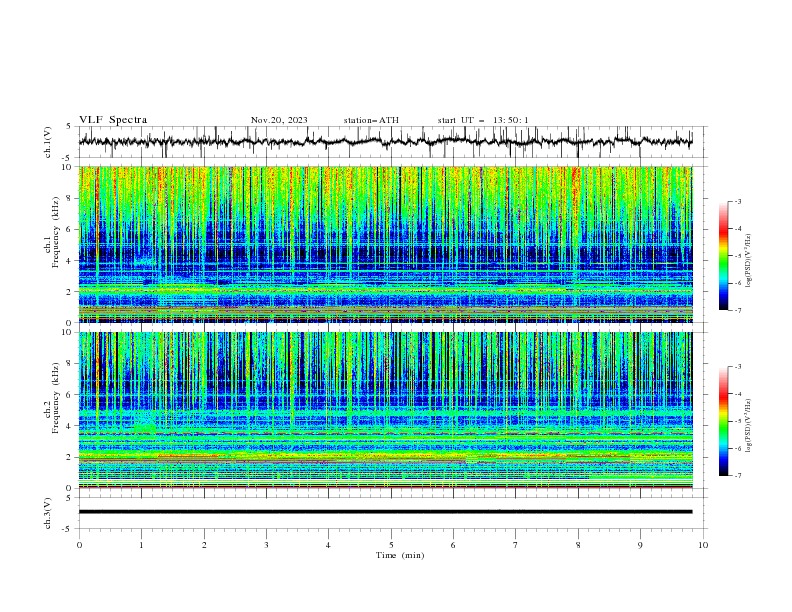Click the ch.2 PSD color bar

[724, 421]
